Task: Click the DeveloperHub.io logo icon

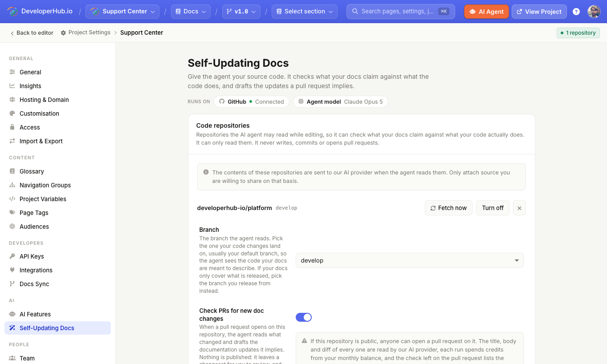Action: 12,12
